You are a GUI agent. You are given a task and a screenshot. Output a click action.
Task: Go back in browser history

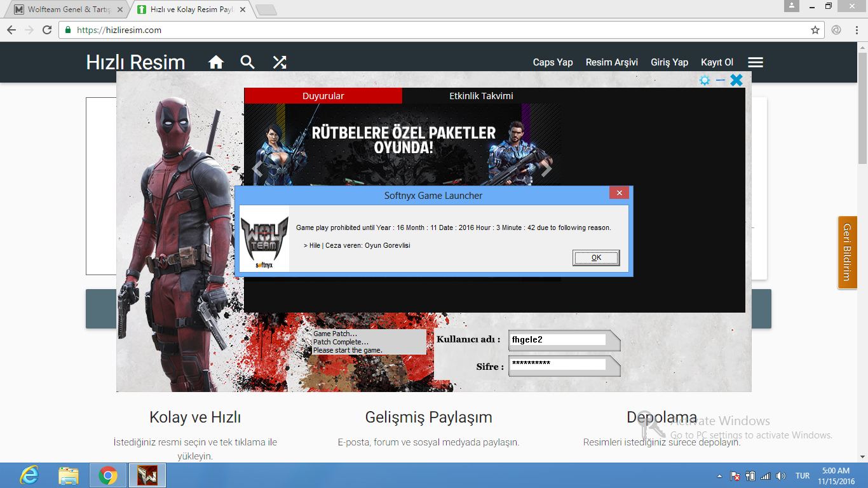(x=11, y=30)
